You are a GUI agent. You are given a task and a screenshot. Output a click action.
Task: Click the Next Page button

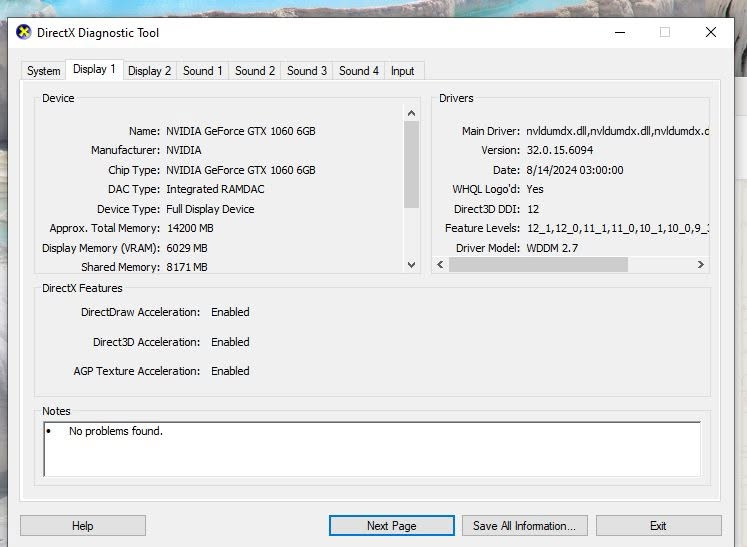tap(392, 526)
